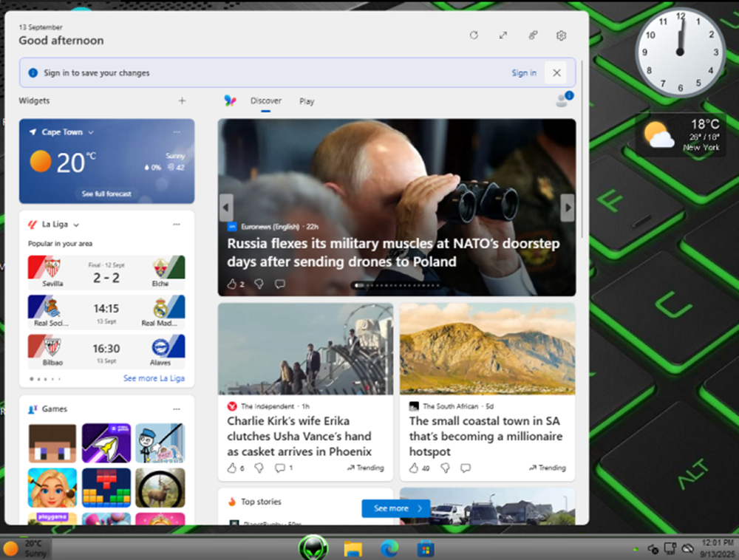Dismiss the sign-in notification banner
The height and width of the screenshot is (560, 739).
(556, 72)
